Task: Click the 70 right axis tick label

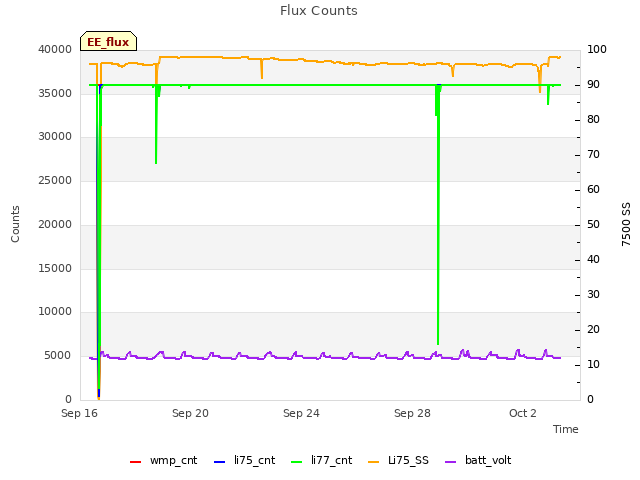Action: 593,155
